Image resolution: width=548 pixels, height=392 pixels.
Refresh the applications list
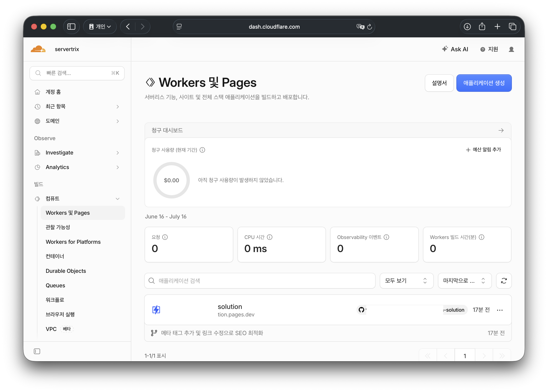(504, 281)
